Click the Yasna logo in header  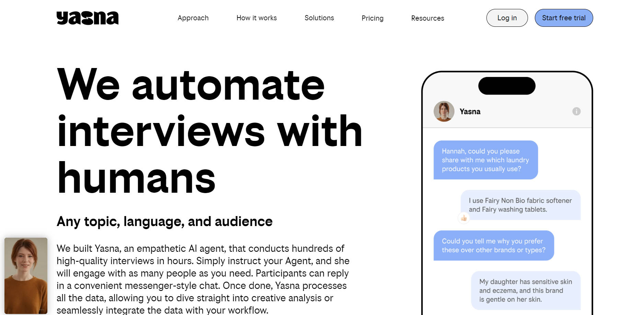coord(87,18)
